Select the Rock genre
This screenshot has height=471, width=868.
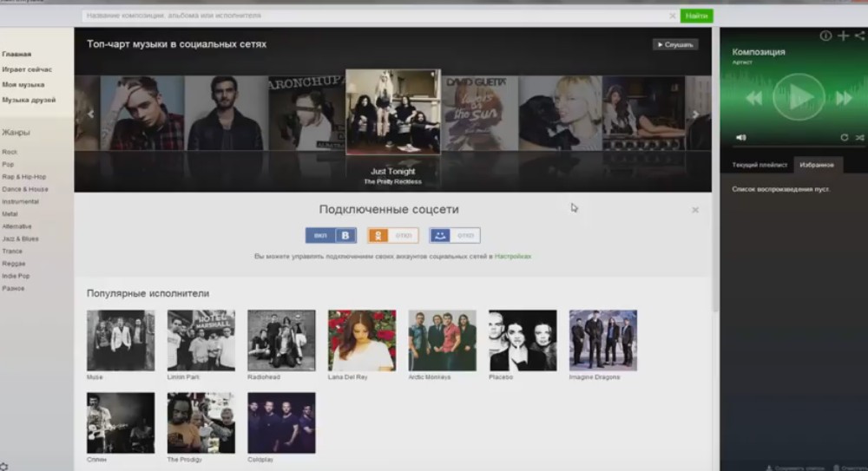[10, 152]
